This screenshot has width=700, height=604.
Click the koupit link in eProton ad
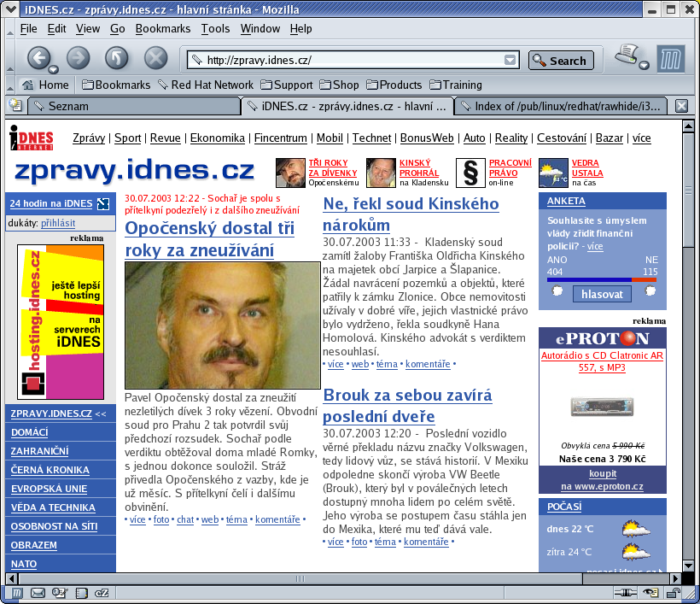pyautogui.click(x=603, y=473)
